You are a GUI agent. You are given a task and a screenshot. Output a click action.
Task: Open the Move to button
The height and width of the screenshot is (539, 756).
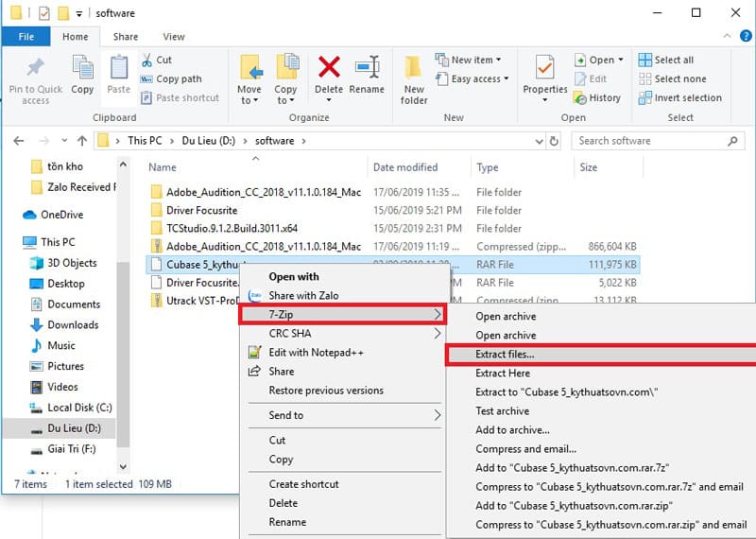[249, 79]
